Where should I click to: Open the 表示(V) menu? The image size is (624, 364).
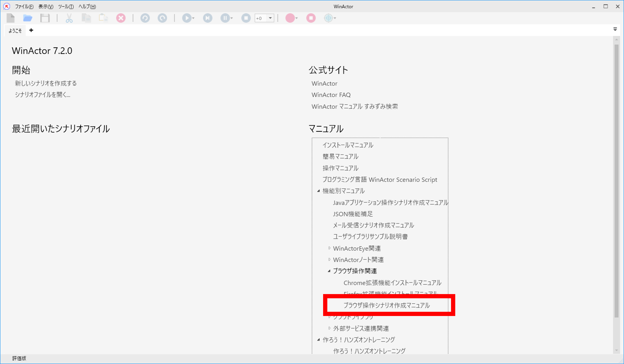click(x=46, y=7)
